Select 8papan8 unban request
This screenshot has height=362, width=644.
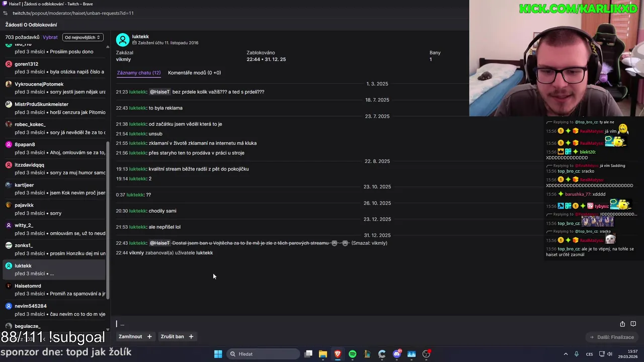pos(54,148)
